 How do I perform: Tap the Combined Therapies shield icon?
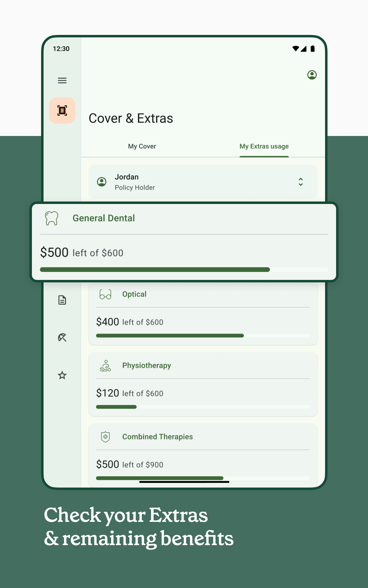(x=105, y=437)
